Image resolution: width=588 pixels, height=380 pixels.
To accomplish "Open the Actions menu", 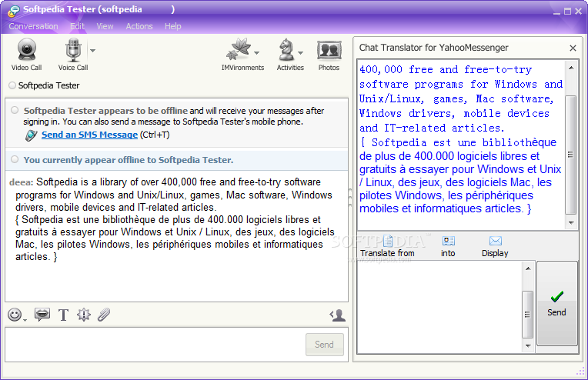I will pos(139,26).
